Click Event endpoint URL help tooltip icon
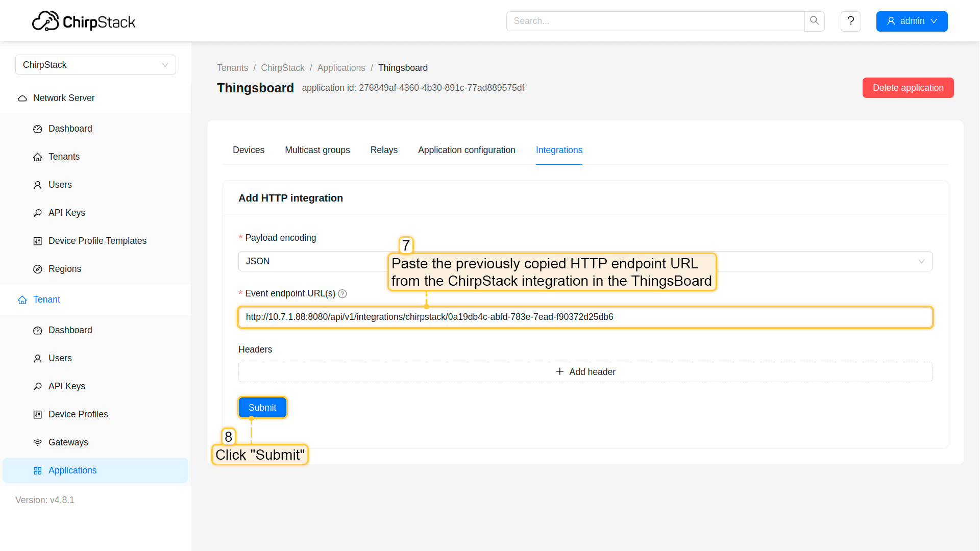This screenshot has height=551, width=980. tap(342, 294)
